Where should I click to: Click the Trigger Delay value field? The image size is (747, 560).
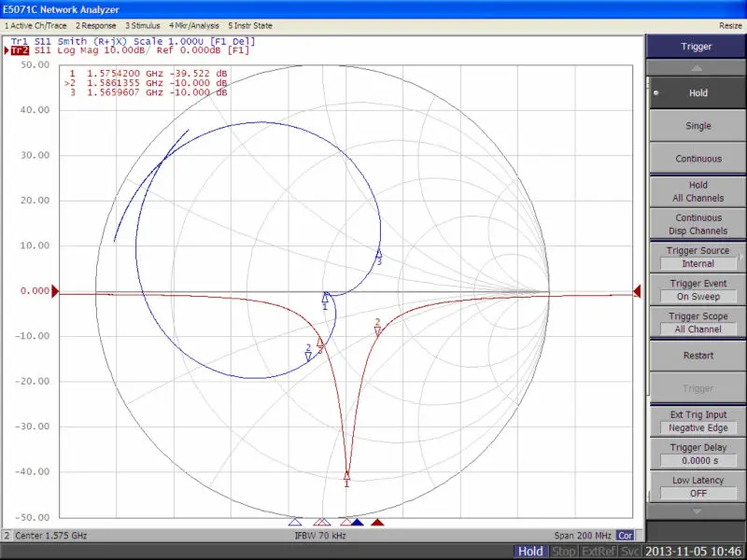click(698, 460)
